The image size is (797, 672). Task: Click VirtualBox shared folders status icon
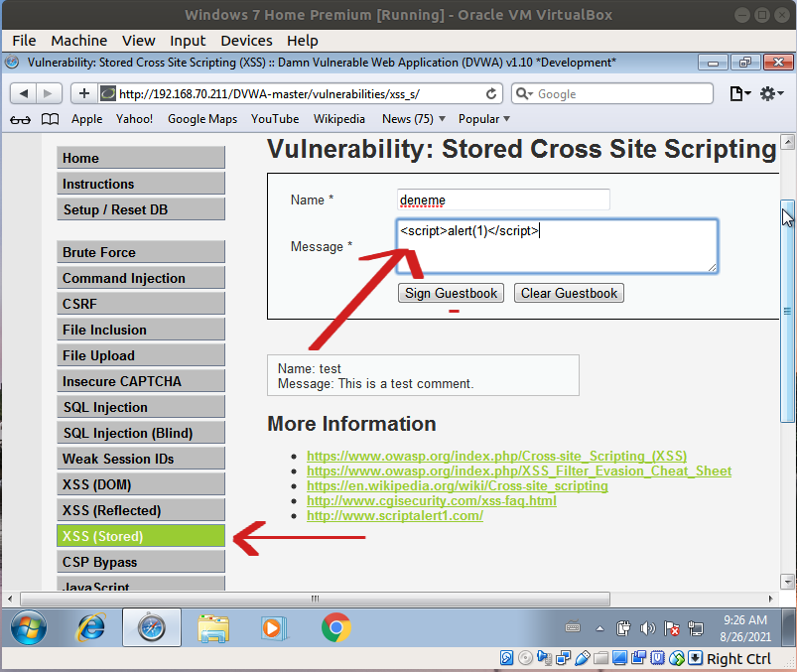click(x=601, y=658)
